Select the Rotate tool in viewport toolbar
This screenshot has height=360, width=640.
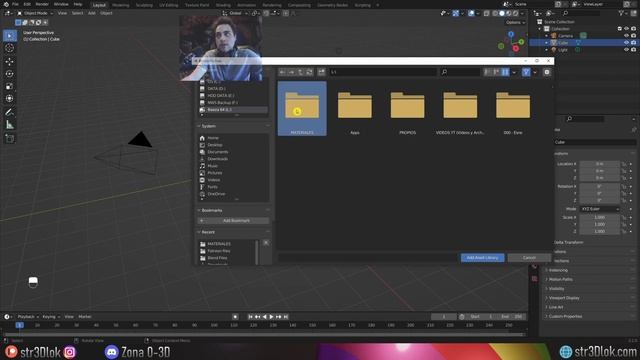pos(9,74)
